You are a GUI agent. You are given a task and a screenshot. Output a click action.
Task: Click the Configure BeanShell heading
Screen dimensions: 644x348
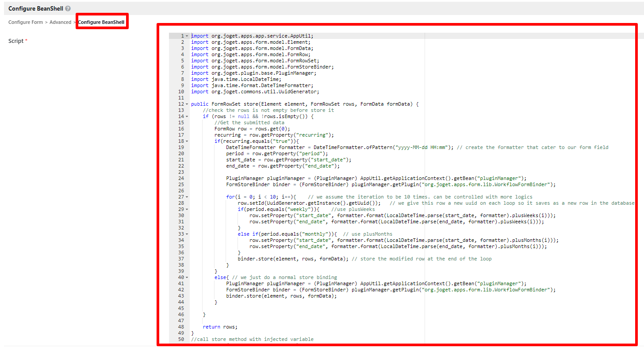(36, 8)
